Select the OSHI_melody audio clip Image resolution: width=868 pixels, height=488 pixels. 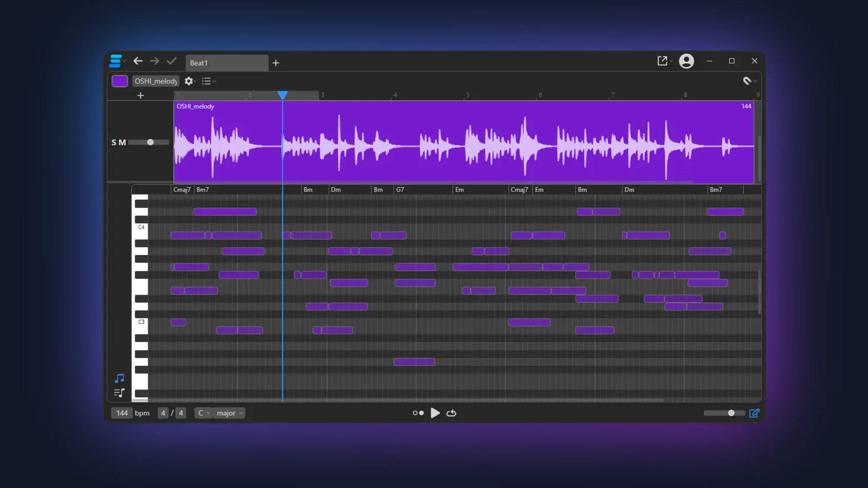(x=464, y=142)
